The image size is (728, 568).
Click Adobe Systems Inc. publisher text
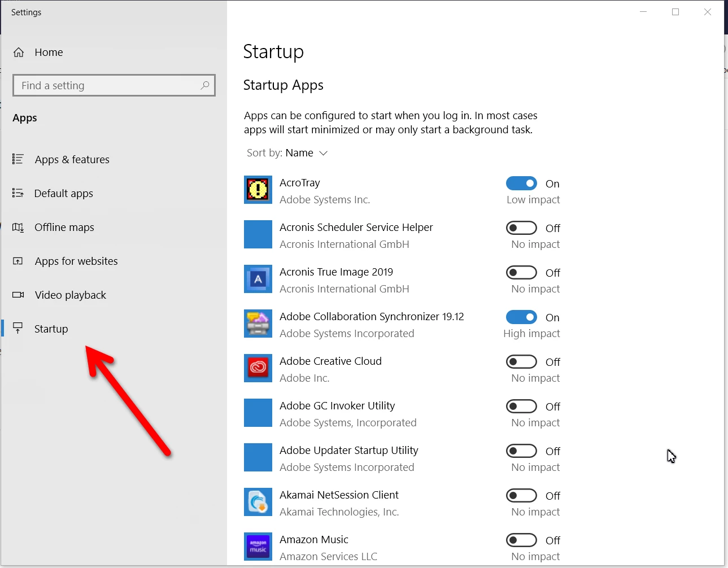pos(325,200)
